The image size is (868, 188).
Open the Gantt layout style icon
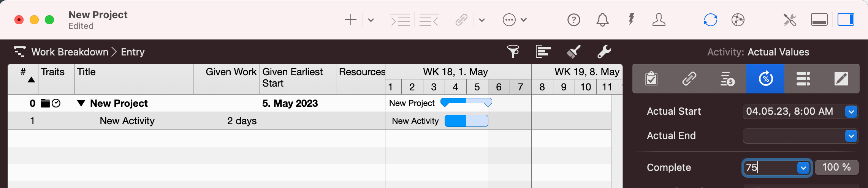543,51
